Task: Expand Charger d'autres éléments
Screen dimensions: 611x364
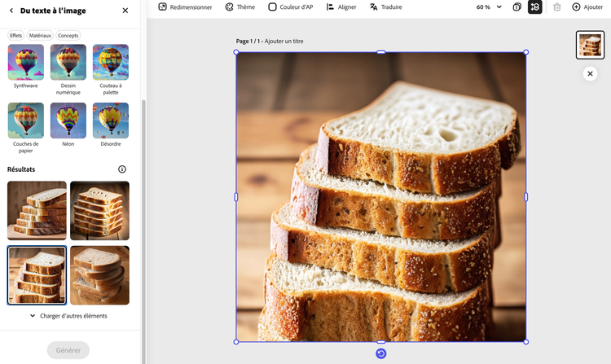Action: point(68,316)
